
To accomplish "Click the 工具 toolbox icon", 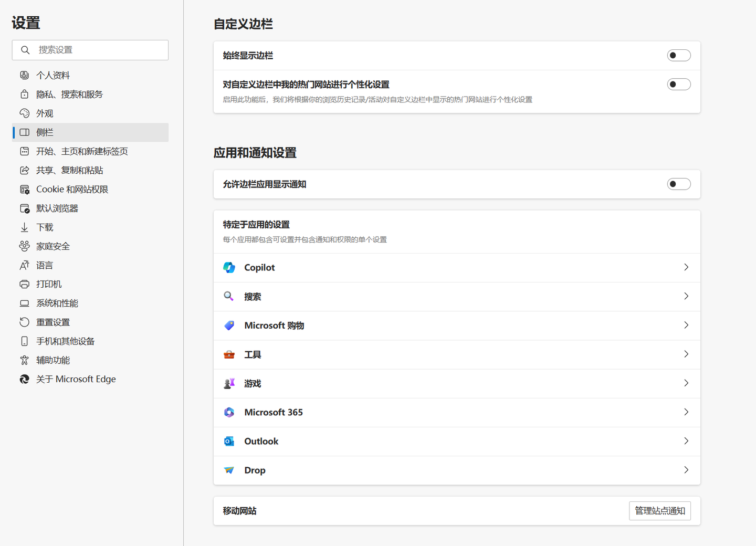I will tap(229, 354).
